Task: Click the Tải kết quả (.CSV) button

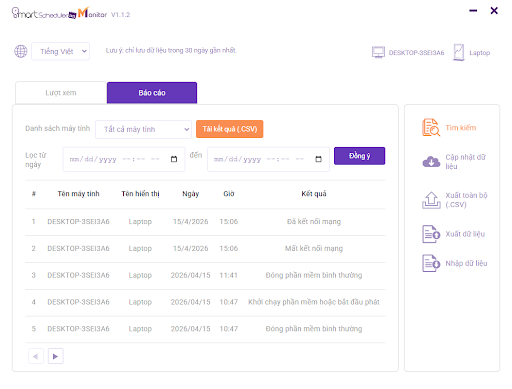Action: tap(230, 129)
